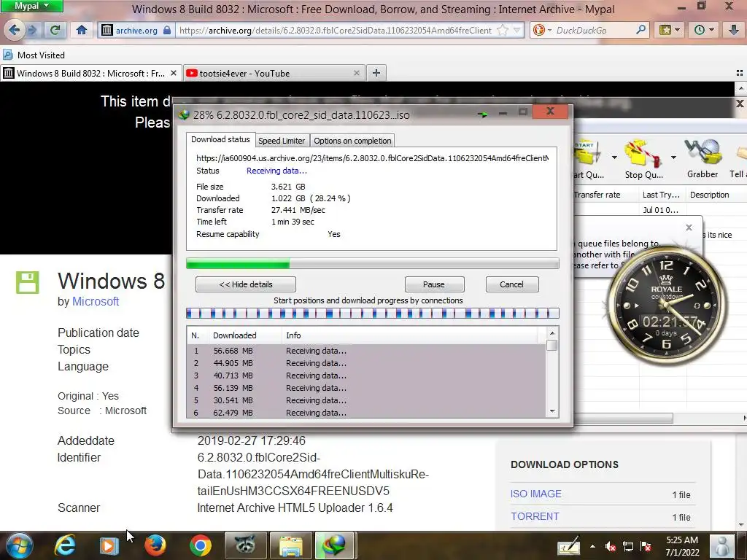Open the bookmarks menu toolbar button
The width and height of the screenshot is (747, 560).
670,31
